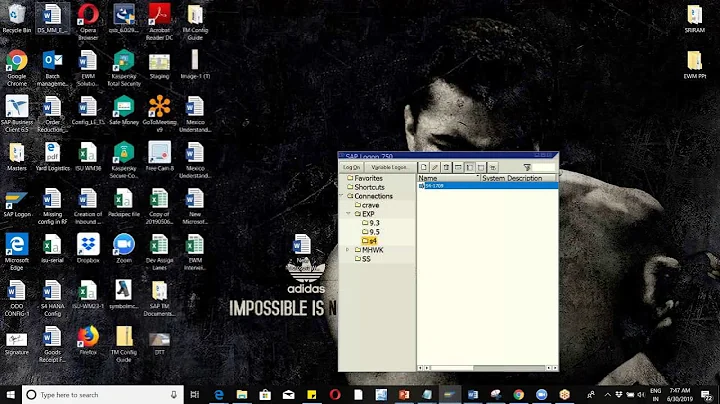This screenshot has width=720, height=404.
Task: Select the 9.3 folder under EXP
Action: (371, 223)
